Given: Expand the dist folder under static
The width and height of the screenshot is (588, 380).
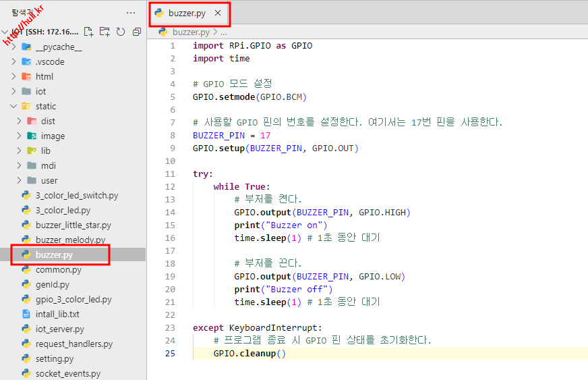Looking at the screenshot, I should [20, 121].
